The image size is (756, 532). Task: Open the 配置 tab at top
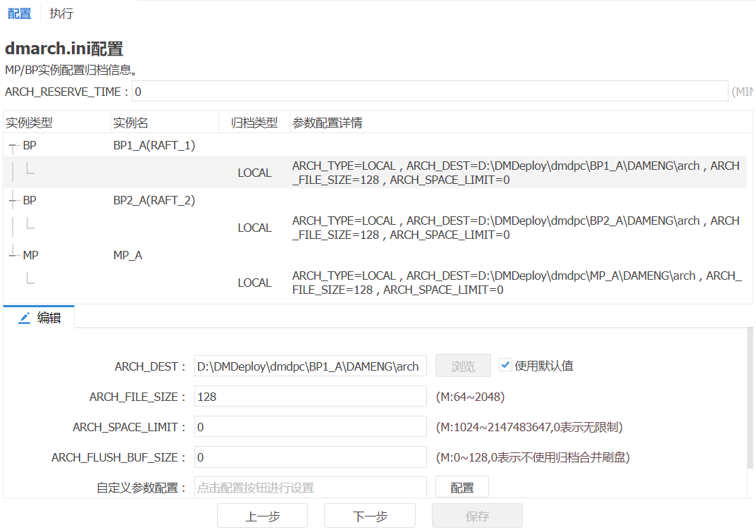tap(19, 13)
